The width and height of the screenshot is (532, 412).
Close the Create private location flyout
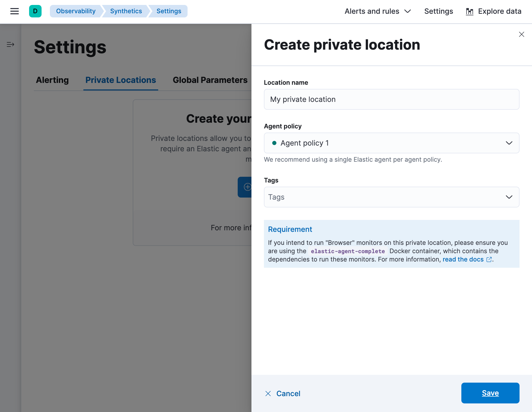click(521, 34)
